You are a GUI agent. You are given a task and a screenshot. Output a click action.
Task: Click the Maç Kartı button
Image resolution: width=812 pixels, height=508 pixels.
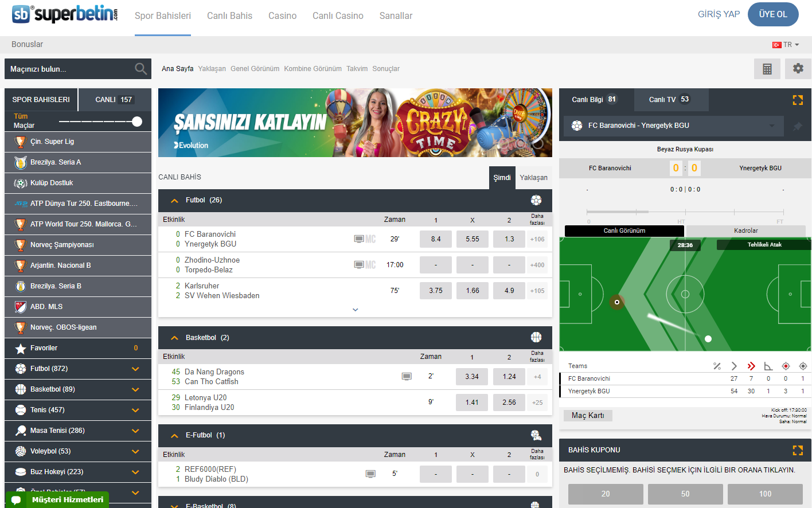click(588, 416)
